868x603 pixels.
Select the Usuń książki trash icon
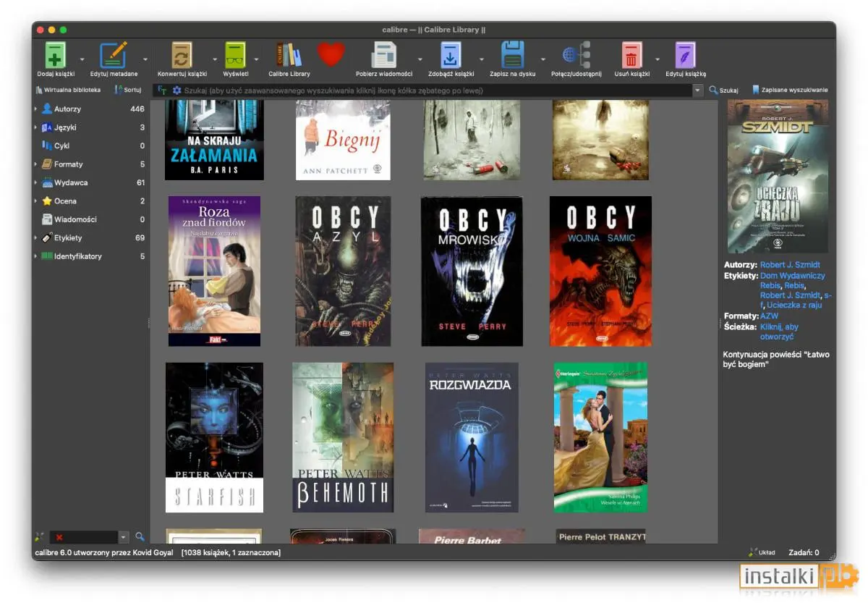[x=631, y=56]
